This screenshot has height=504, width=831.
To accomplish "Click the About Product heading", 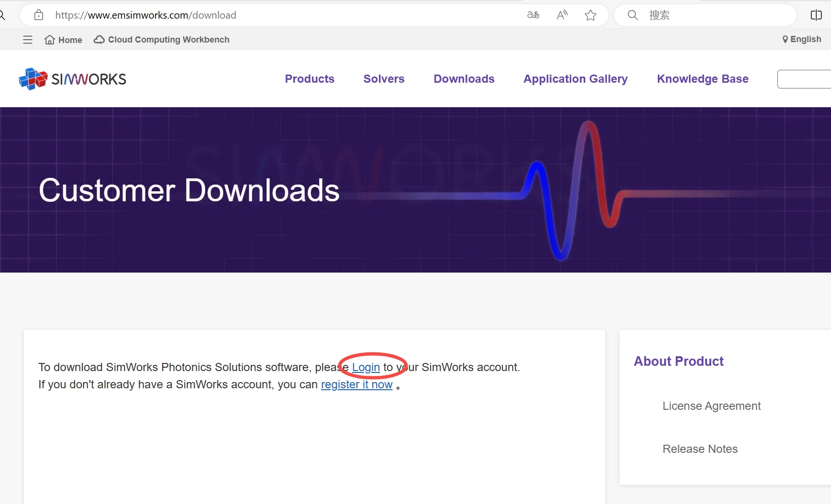I will click(678, 361).
